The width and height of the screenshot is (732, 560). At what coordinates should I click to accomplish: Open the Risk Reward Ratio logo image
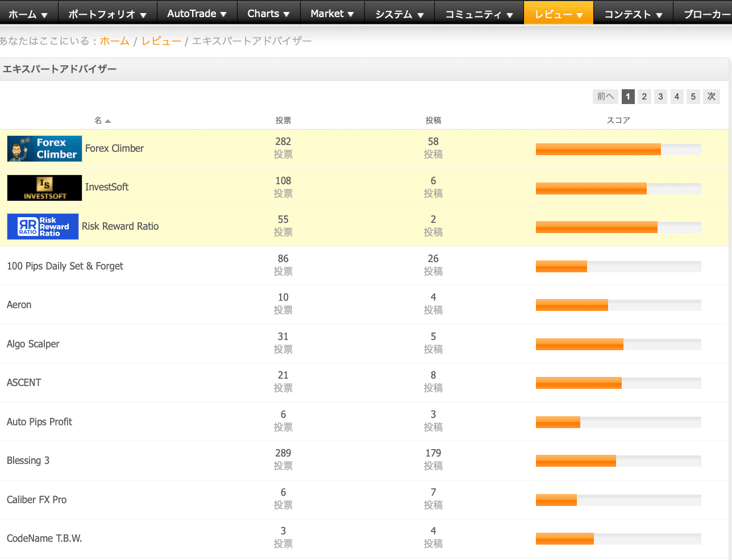click(43, 226)
